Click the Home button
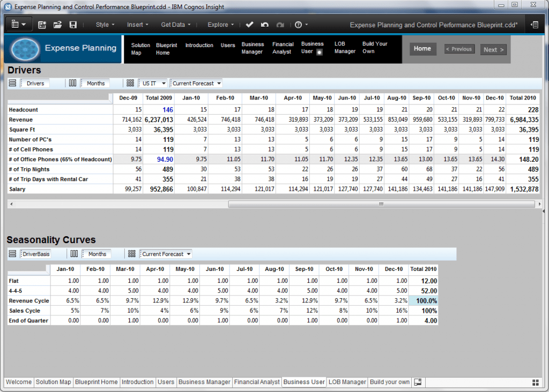The height and width of the screenshot is (392, 549). pos(423,48)
